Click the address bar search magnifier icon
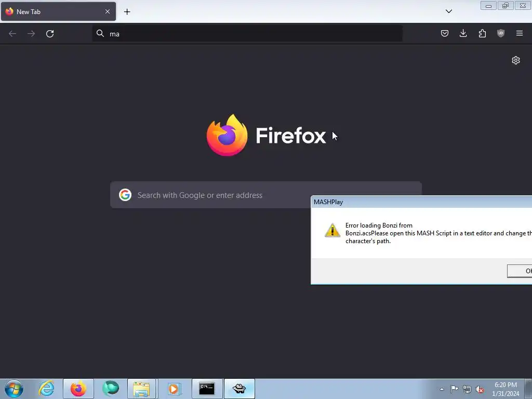 100,33
